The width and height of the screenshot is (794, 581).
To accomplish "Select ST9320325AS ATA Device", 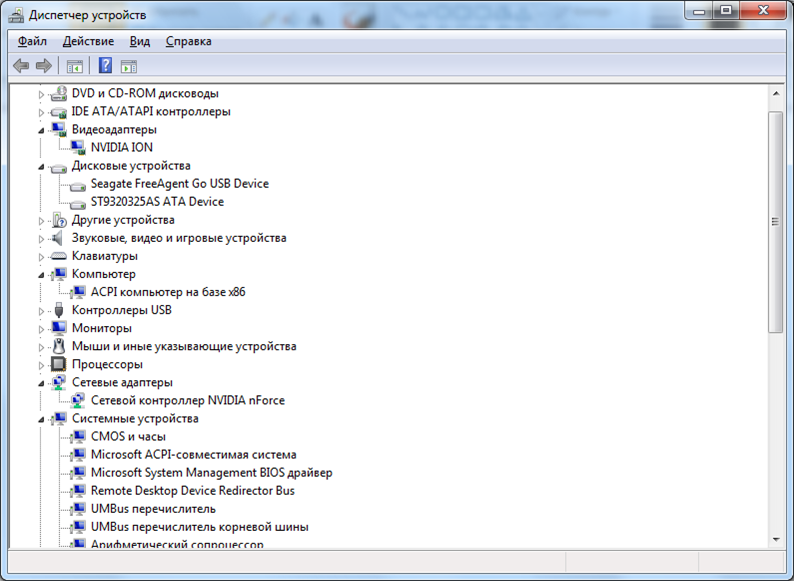I will click(157, 202).
